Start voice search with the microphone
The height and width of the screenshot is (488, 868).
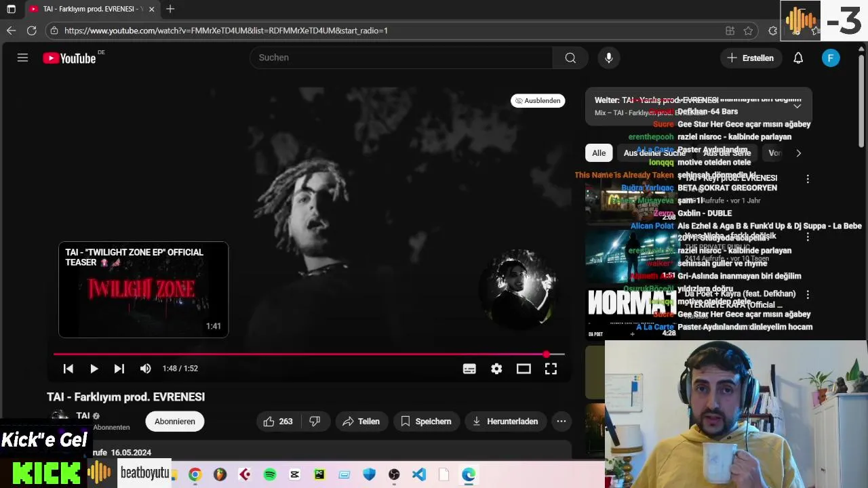click(609, 58)
